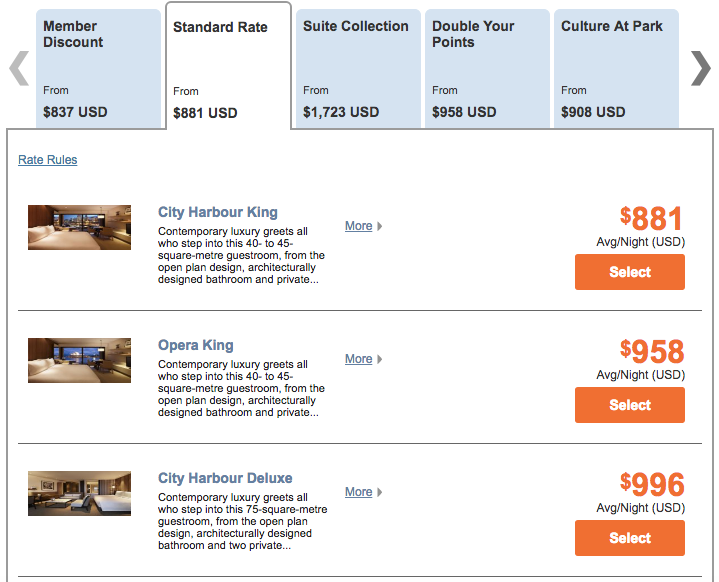The height and width of the screenshot is (582, 719).
Task: View the Opera King room photo
Action: coord(79,360)
